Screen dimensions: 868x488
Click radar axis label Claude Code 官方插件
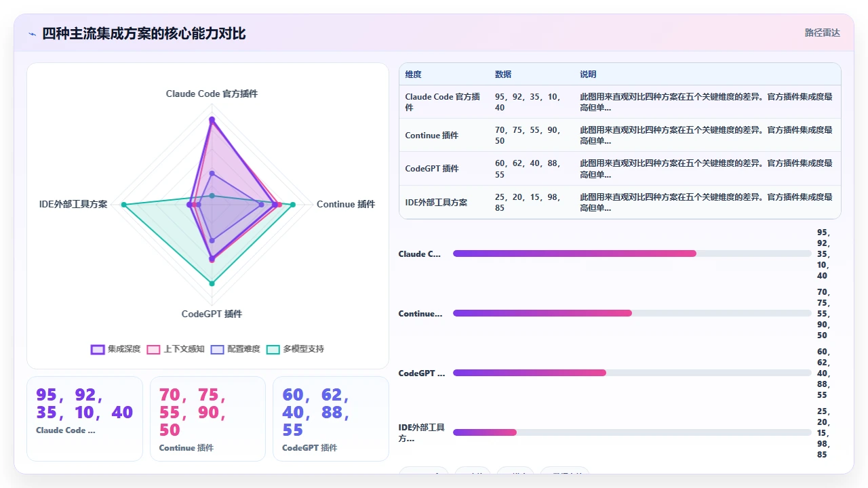212,94
